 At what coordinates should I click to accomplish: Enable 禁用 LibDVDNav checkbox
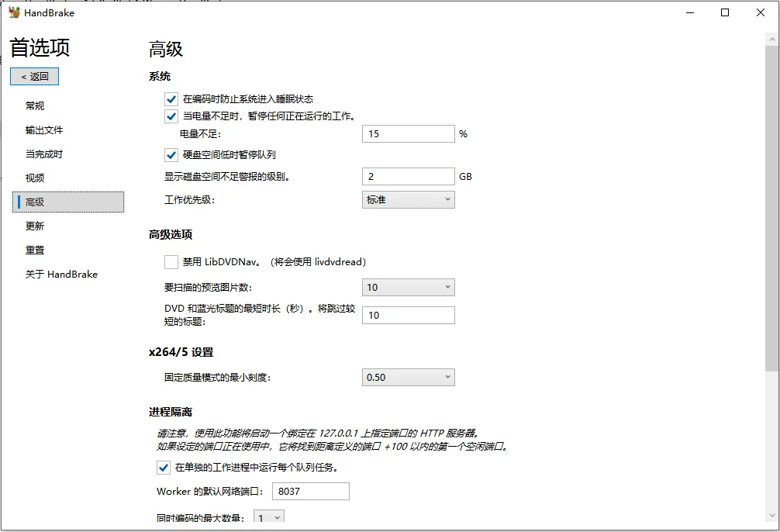[171, 262]
